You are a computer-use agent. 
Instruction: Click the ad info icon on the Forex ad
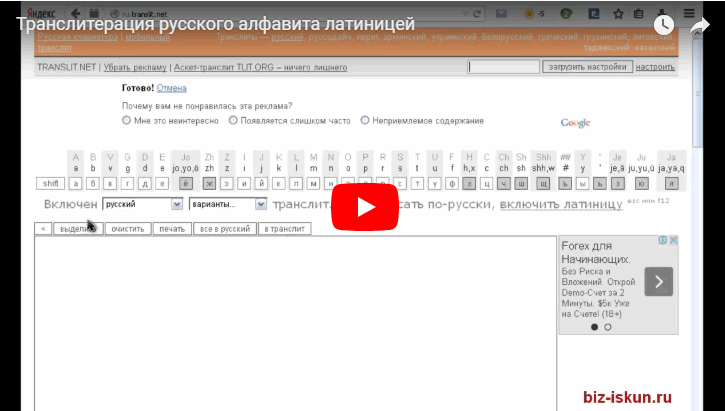click(663, 240)
